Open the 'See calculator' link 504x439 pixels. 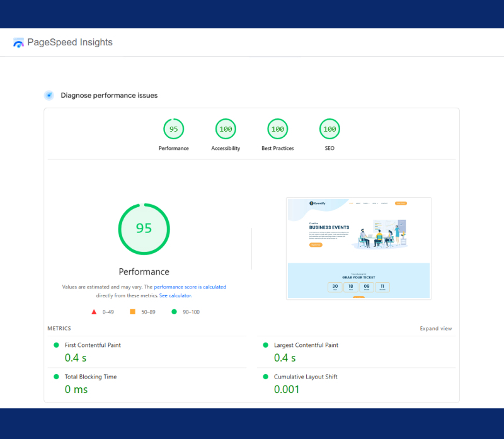point(175,295)
